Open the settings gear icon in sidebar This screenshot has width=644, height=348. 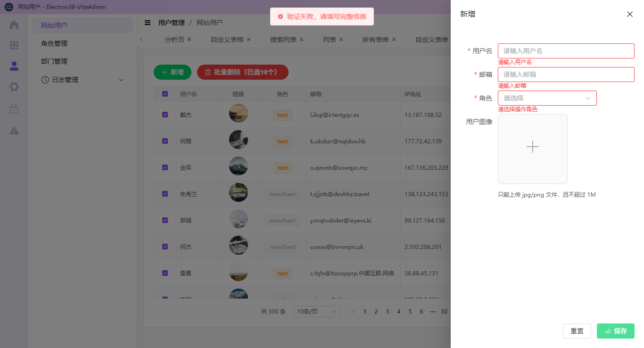(14, 87)
